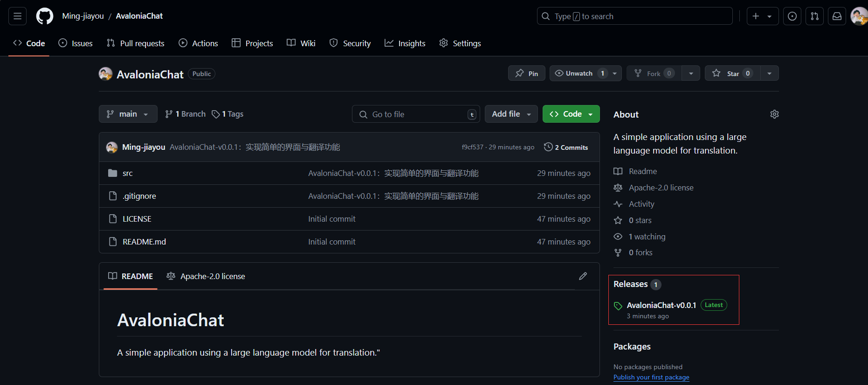Open pull requests icon in top header
This screenshot has height=385, width=868.
pos(814,16)
